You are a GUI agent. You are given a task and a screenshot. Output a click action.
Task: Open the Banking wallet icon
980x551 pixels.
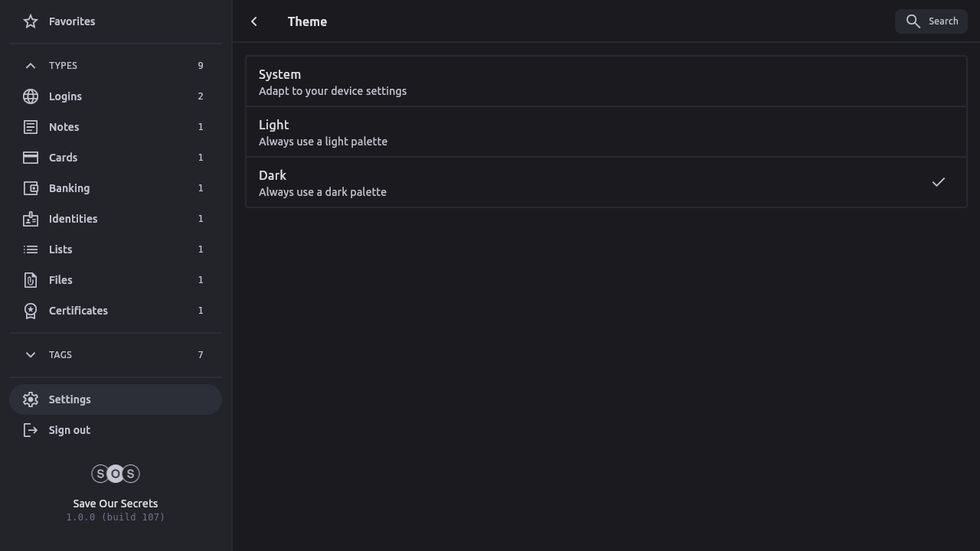(31, 188)
